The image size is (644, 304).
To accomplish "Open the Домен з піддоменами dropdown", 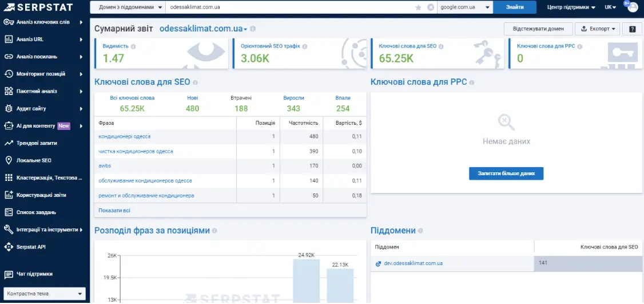I will (x=128, y=7).
